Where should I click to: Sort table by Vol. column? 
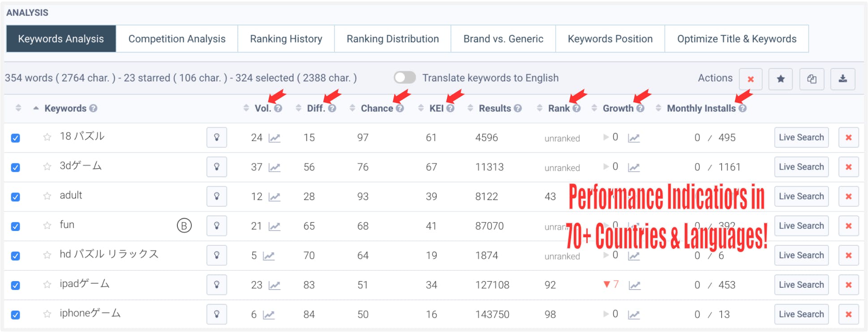click(x=262, y=108)
